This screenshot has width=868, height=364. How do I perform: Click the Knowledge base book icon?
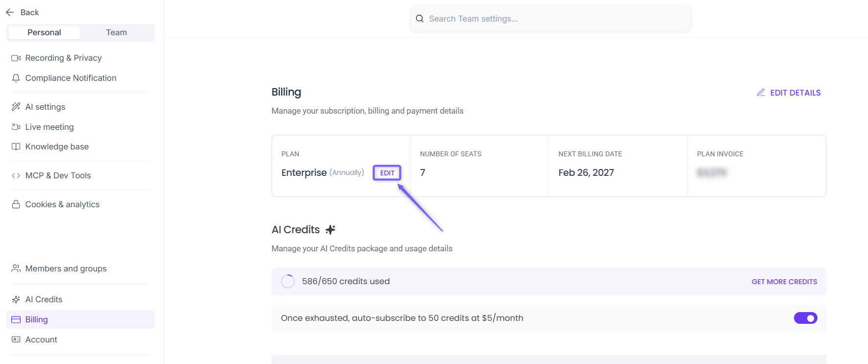[x=16, y=146]
